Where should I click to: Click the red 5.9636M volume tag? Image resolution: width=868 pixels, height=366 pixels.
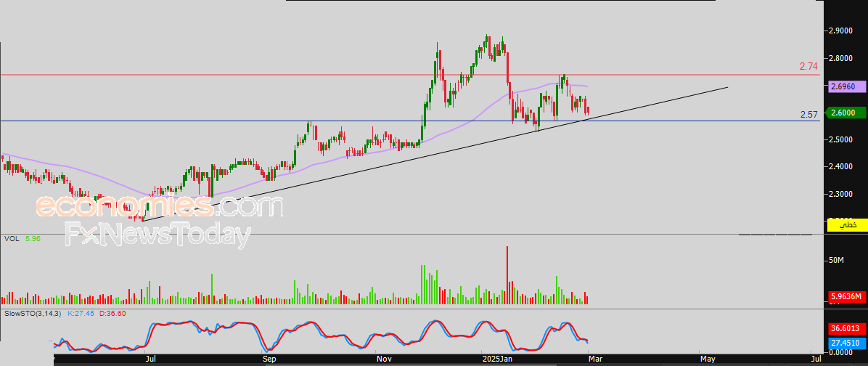pyautogui.click(x=847, y=296)
